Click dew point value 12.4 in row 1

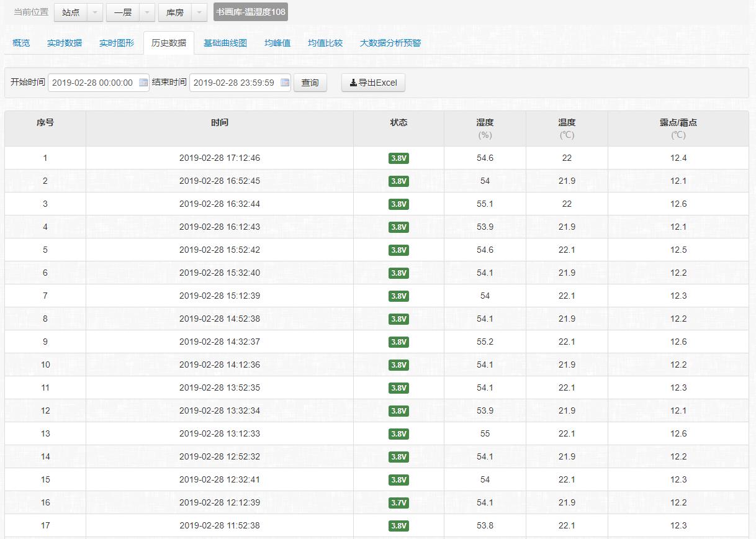click(678, 158)
